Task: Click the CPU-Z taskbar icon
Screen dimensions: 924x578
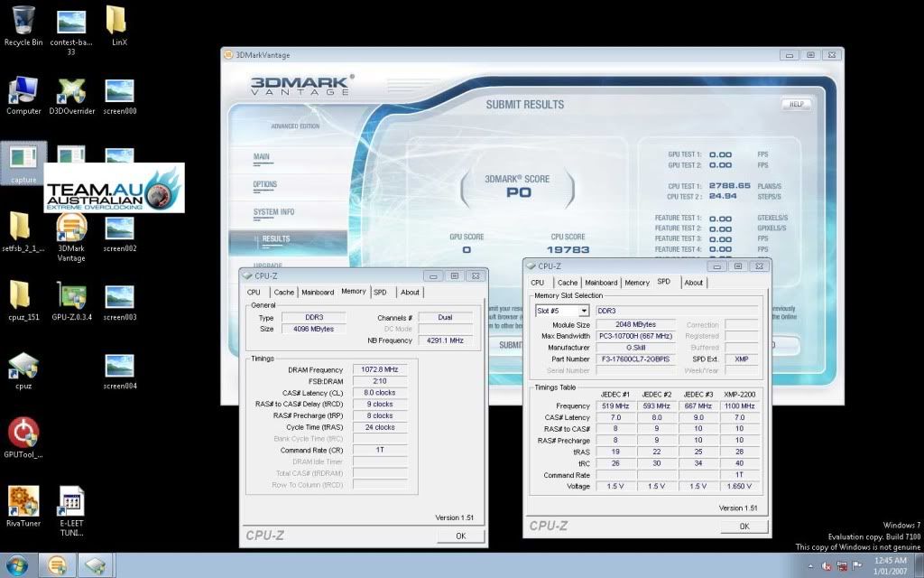Action: pos(96,565)
